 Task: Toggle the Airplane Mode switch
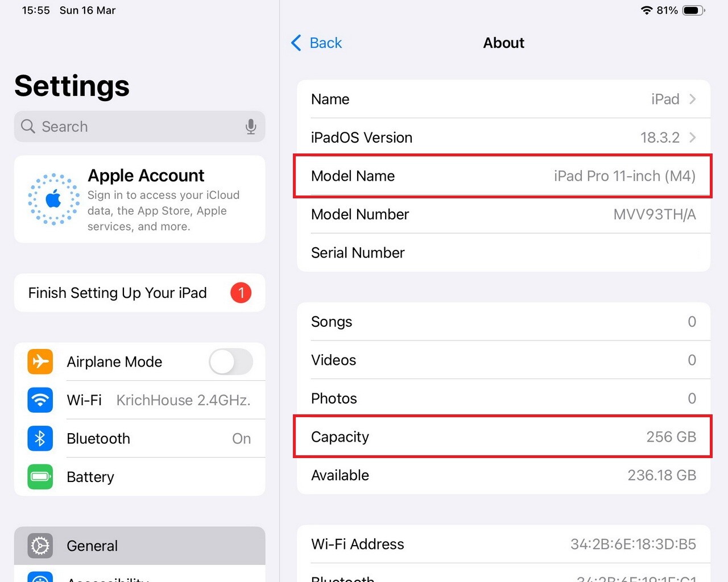coord(231,361)
